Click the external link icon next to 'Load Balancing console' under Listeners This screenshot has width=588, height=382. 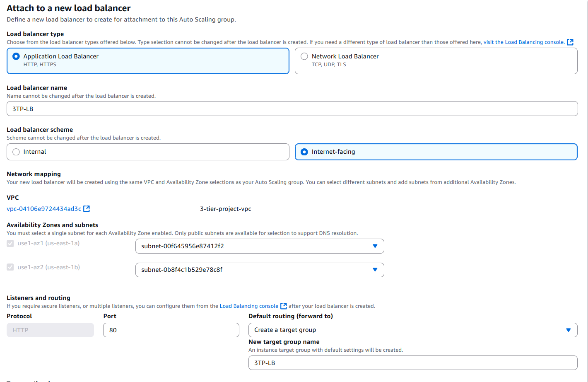284,306
